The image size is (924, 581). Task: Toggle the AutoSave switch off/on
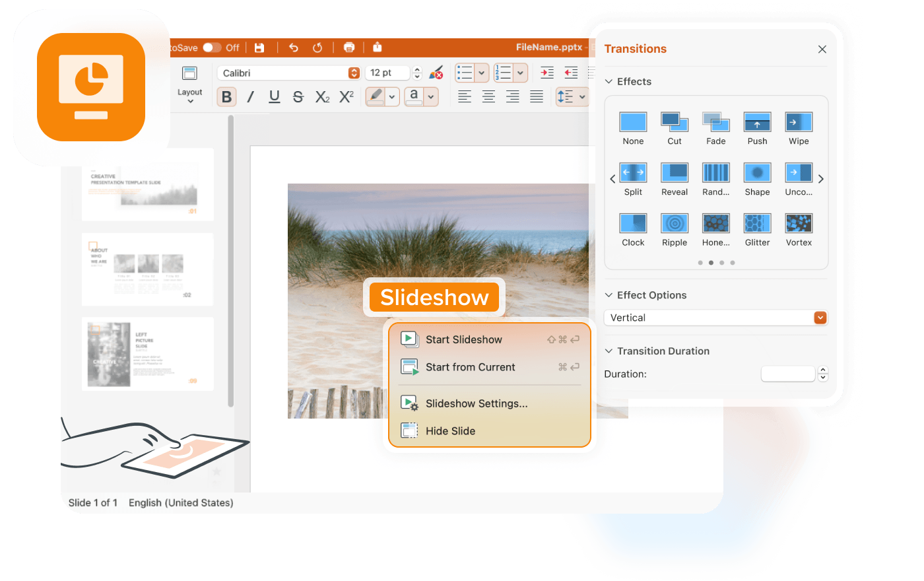click(212, 48)
